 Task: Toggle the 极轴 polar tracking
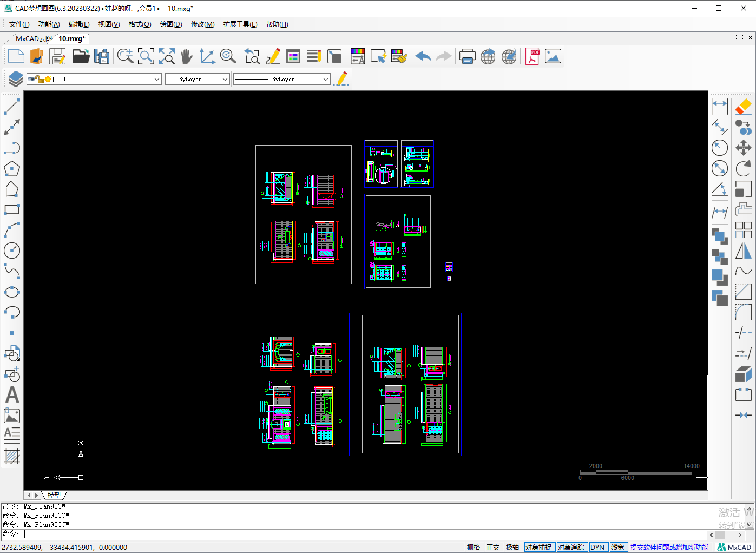point(512,547)
